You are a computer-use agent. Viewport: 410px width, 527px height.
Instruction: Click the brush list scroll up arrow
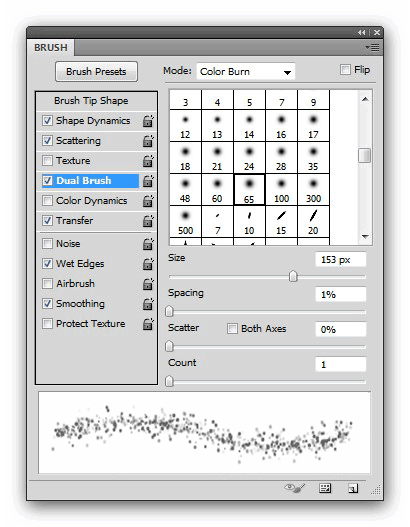[x=365, y=99]
